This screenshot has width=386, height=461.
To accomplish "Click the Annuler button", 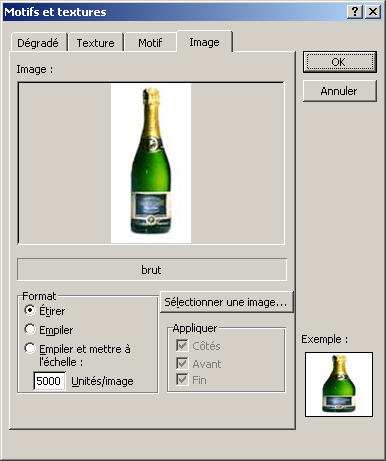I will pos(340,91).
